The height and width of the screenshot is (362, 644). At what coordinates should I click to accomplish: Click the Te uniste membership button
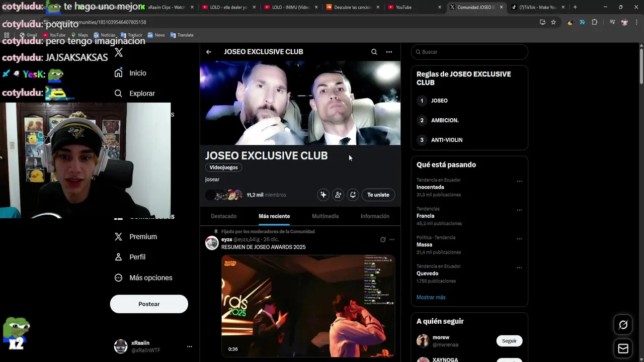[378, 195]
